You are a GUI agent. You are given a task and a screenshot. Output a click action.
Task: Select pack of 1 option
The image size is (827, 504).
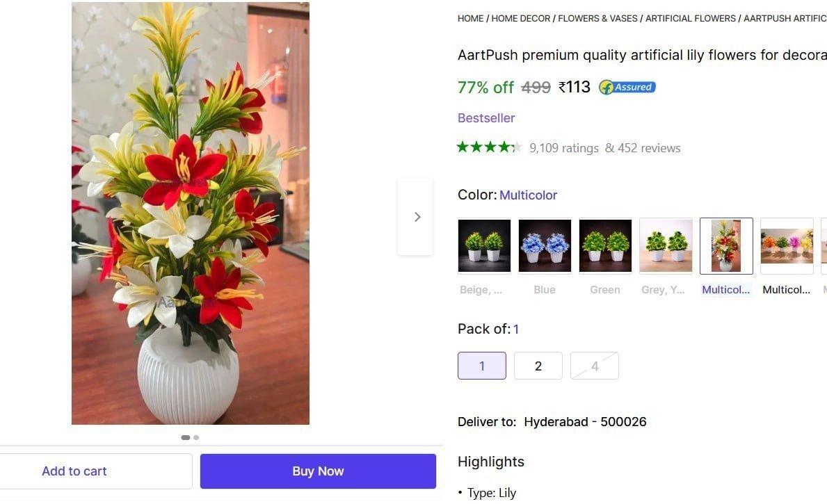(481, 366)
